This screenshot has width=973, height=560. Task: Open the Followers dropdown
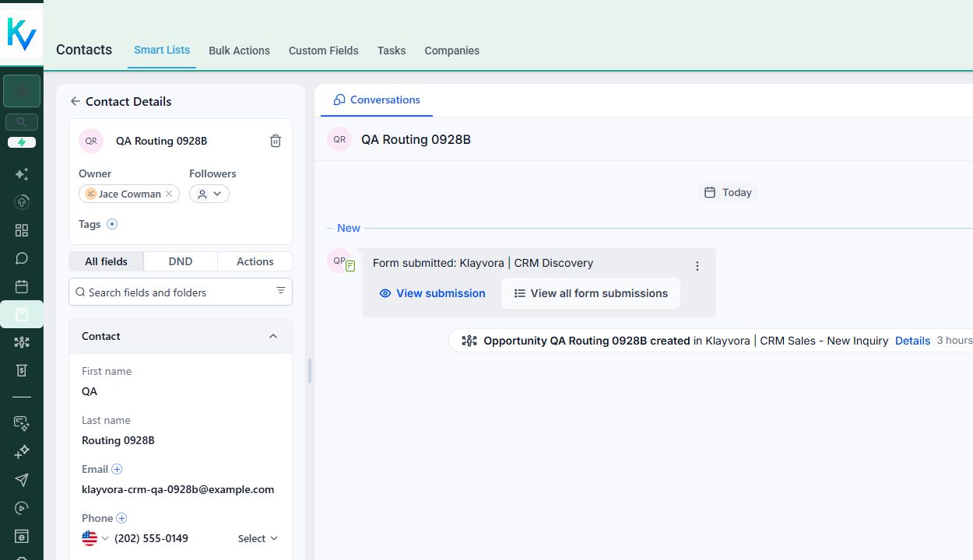[209, 194]
